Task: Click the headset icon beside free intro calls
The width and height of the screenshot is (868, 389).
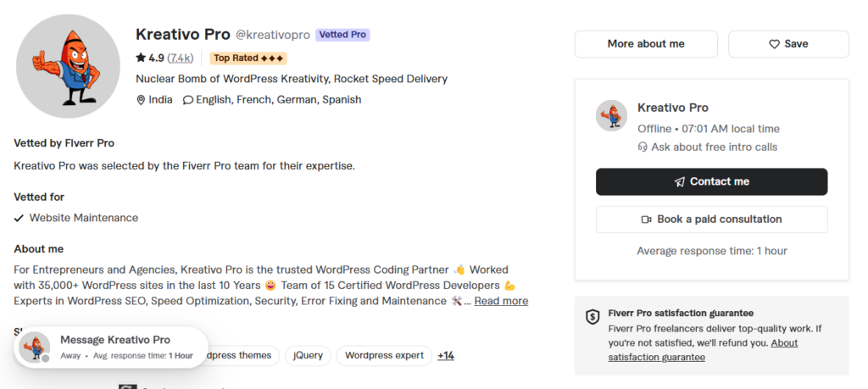Action: click(x=643, y=147)
